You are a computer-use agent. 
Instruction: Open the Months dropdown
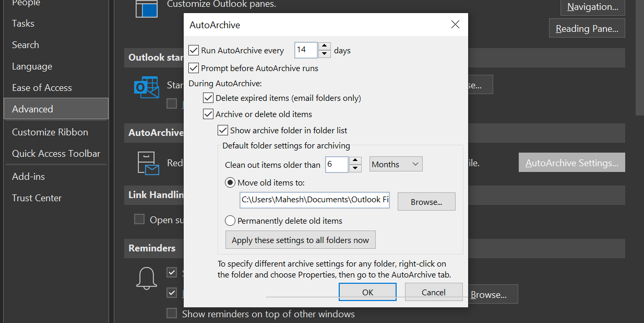pyautogui.click(x=396, y=164)
